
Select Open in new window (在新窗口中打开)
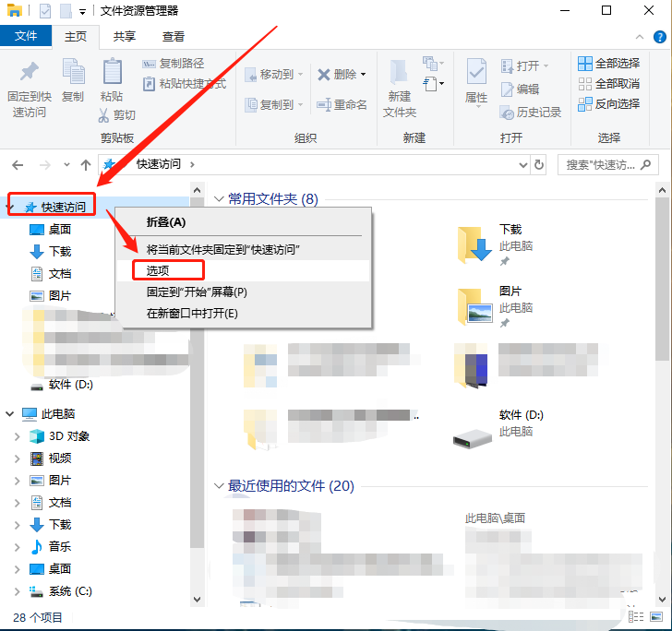(244, 314)
